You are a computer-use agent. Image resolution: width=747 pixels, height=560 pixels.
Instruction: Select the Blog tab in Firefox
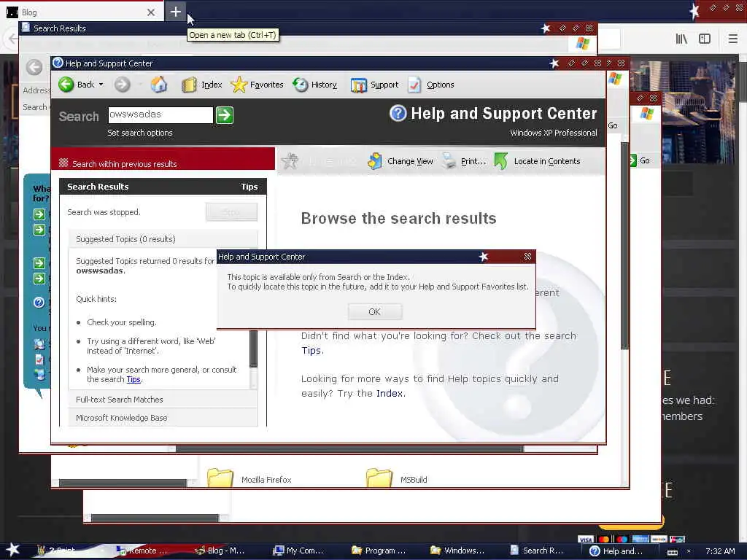(81, 12)
